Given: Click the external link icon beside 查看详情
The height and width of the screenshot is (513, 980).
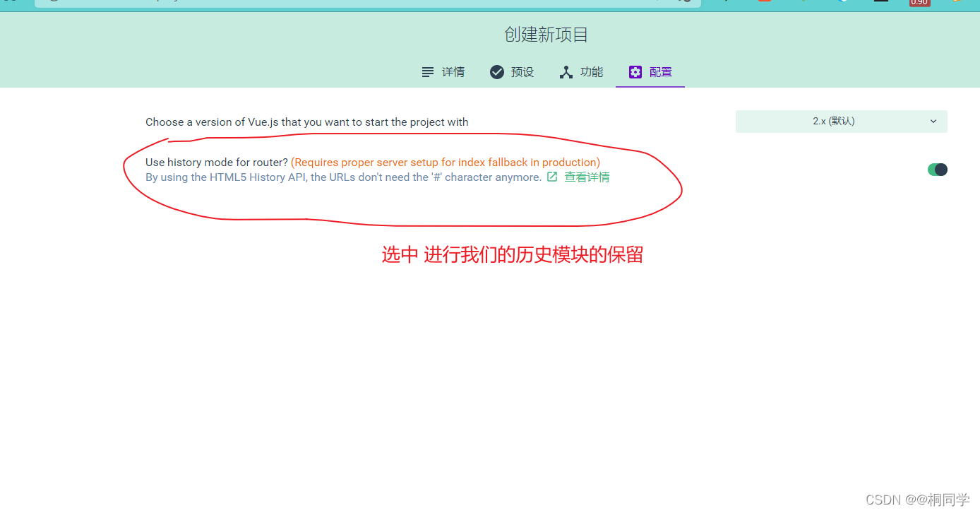Looking at the screenshot, I should pos(552,177).
